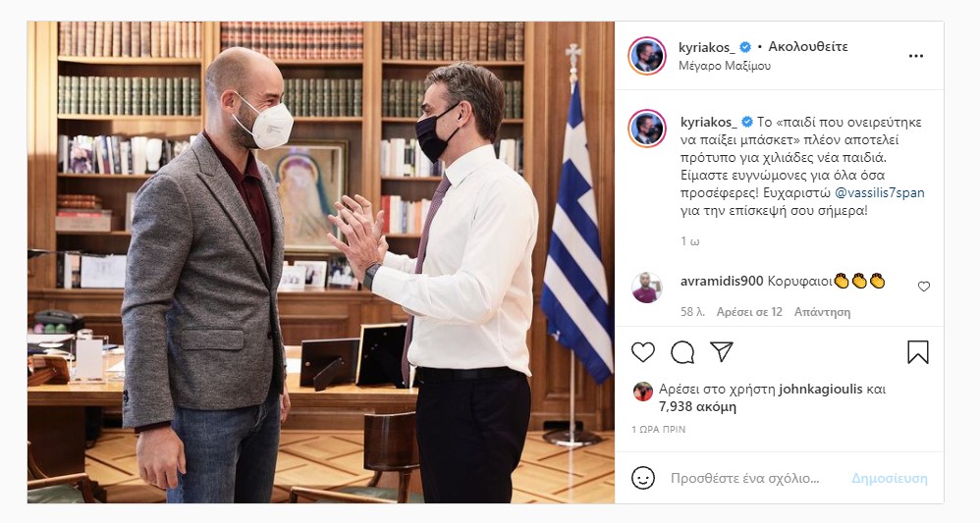Open avramidis900's profile picture
Screen dimensions: 980x523
click(646, 288)
